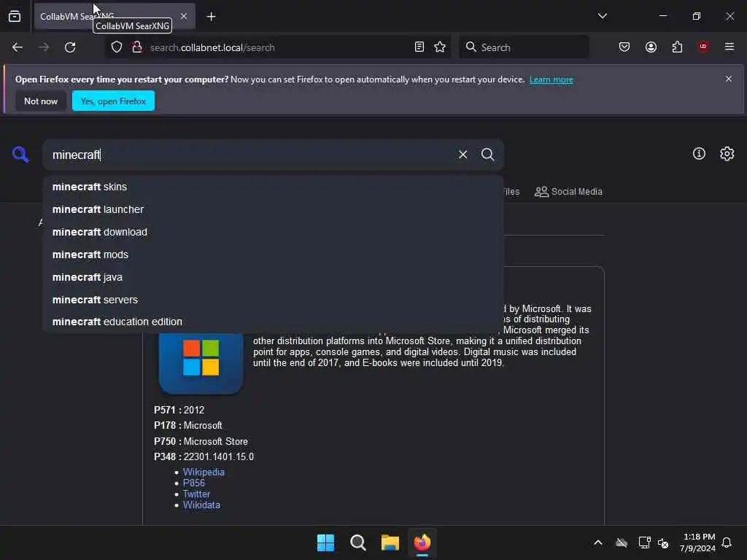Viewport: 747px width, 560px height.
Task: Open the extensions puzzle icon
Action: point(677,47)
